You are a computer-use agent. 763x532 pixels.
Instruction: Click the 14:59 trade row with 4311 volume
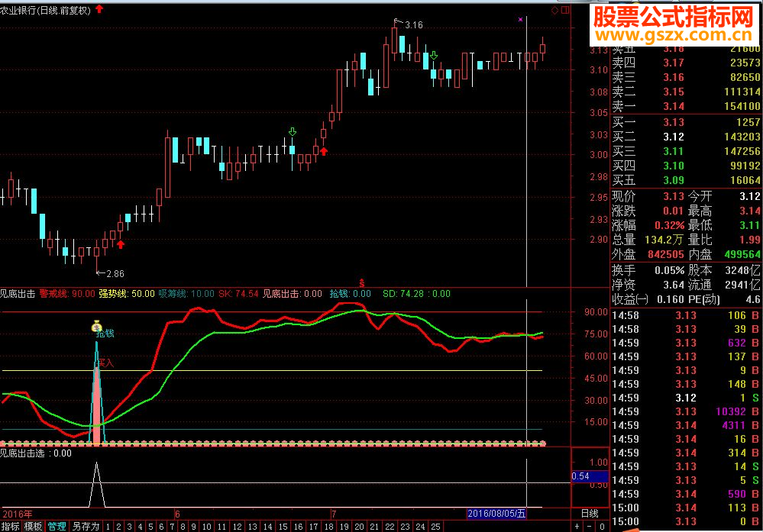(x=686, y=425)
